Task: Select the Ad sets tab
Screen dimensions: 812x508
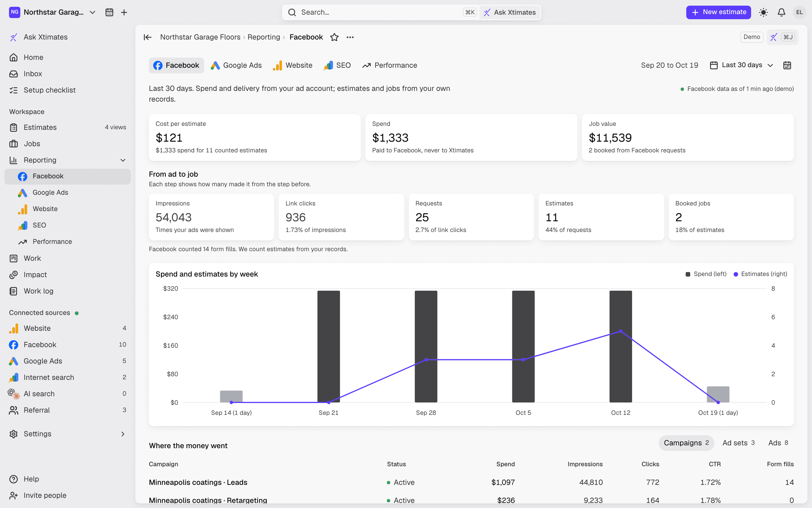Action: [x=738, y=443]
